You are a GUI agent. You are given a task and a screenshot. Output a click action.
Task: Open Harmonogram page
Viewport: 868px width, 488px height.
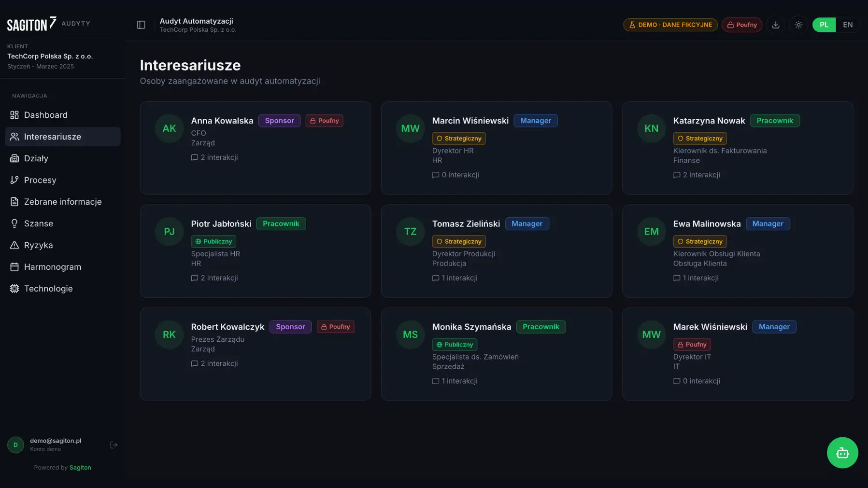[x=63, y=267]
